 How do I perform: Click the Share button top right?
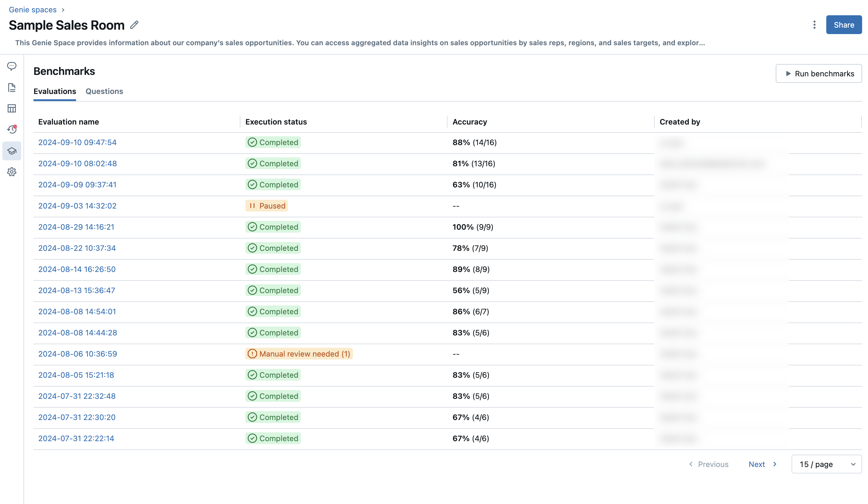(x=844, y=25)
